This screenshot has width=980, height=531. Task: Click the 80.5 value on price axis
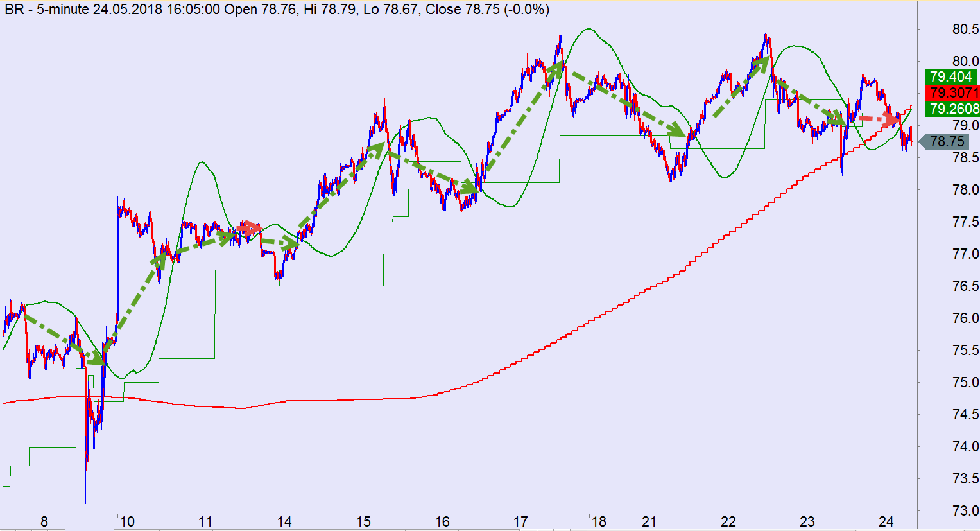(x=965, y=30)
